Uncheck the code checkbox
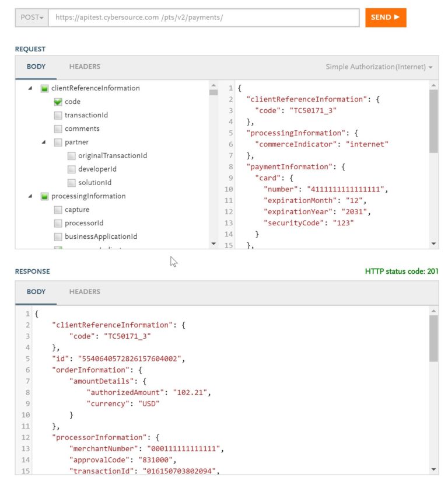 (58, 102)
